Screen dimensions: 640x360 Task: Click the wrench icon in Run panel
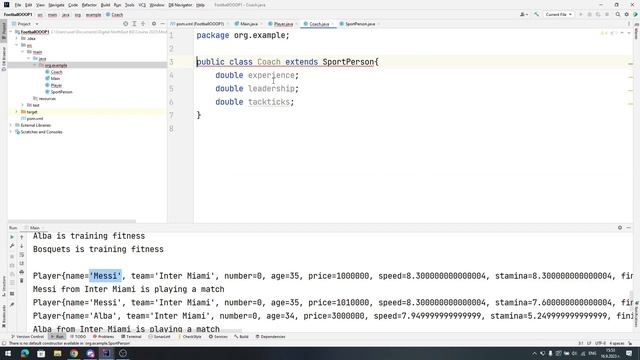12,246
